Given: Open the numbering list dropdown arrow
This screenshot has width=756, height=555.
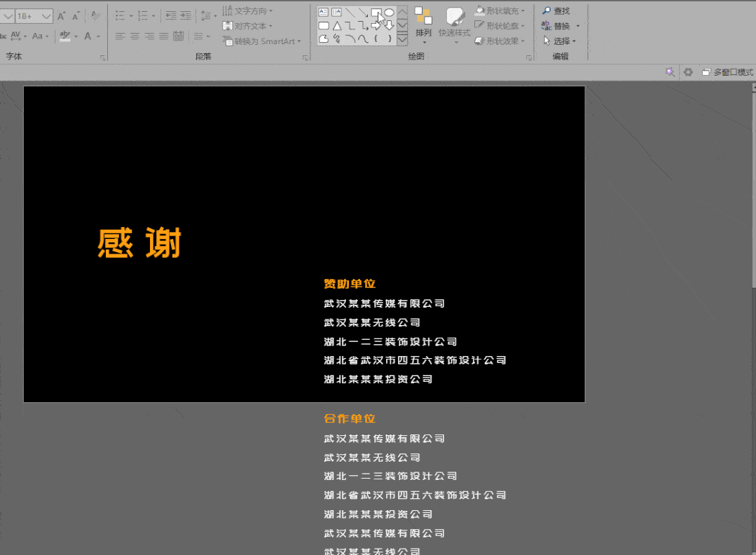Looking at the screenshot, I should 153,16.
